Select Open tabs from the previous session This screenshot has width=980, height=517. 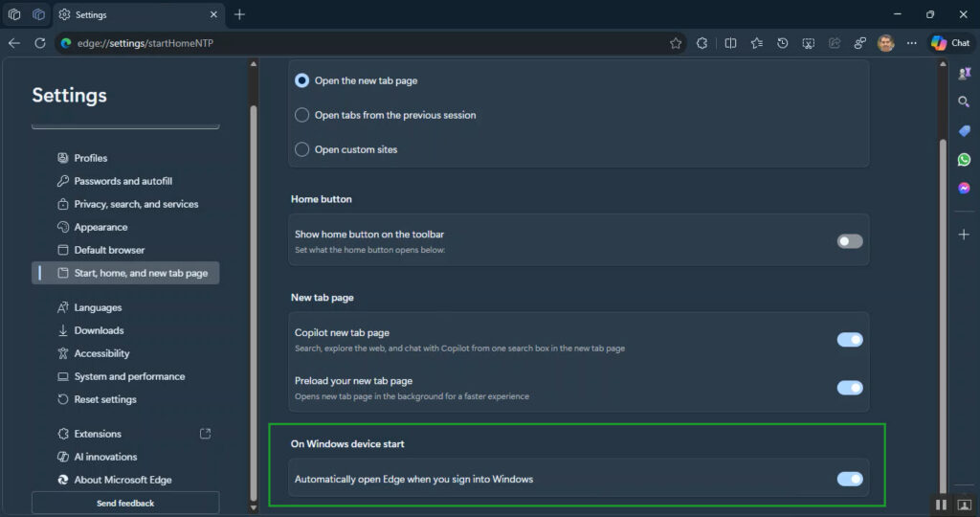pos(302,115)
